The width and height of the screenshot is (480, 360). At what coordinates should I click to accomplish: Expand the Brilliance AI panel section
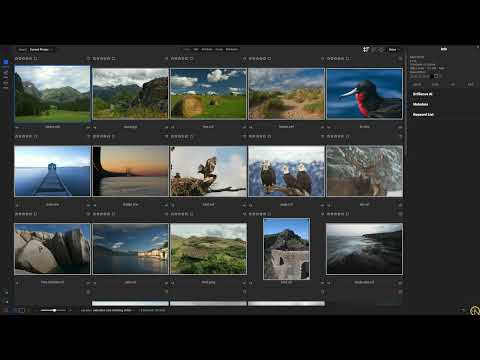(x=422, y=94)
